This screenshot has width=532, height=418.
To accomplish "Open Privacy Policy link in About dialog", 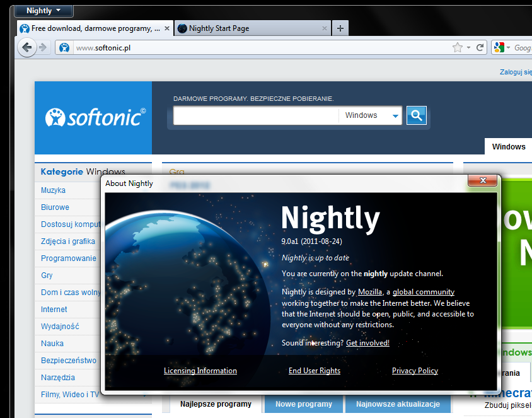I will point(415,371).
